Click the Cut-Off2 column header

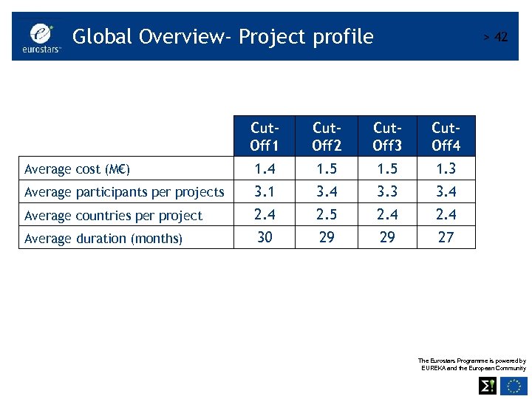click(x=327, y=136)
